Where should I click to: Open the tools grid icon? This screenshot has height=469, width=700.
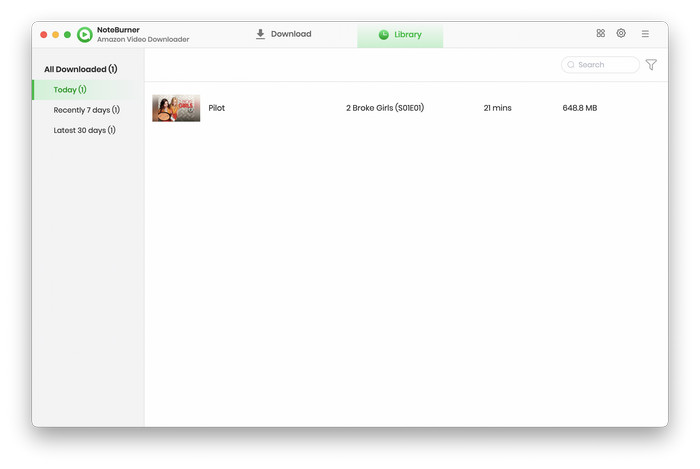(600, 33)
